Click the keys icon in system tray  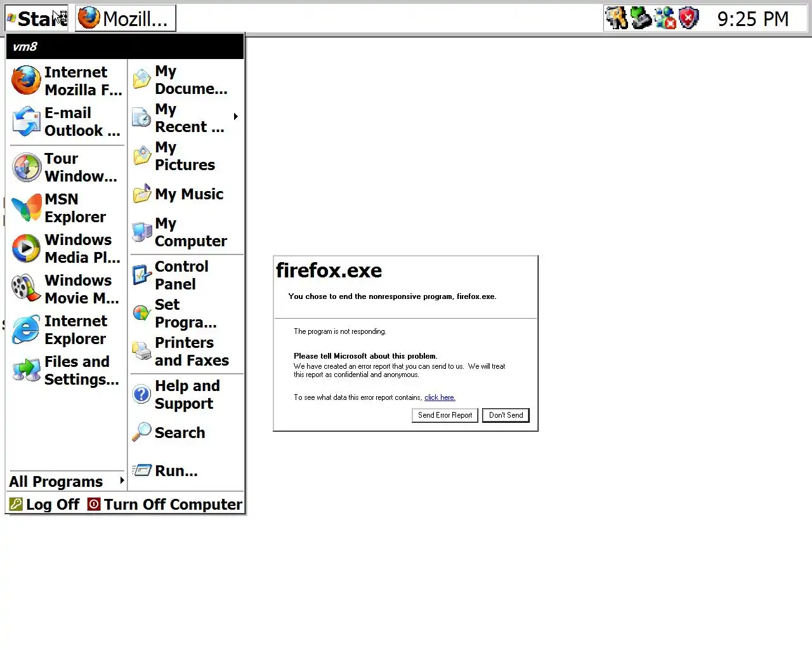[616, 18]
